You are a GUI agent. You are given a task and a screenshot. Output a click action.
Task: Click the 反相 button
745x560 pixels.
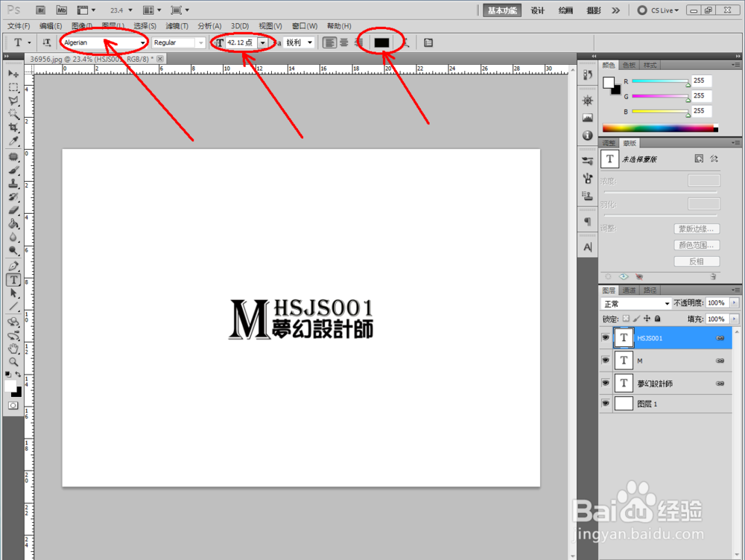point(697,261)
